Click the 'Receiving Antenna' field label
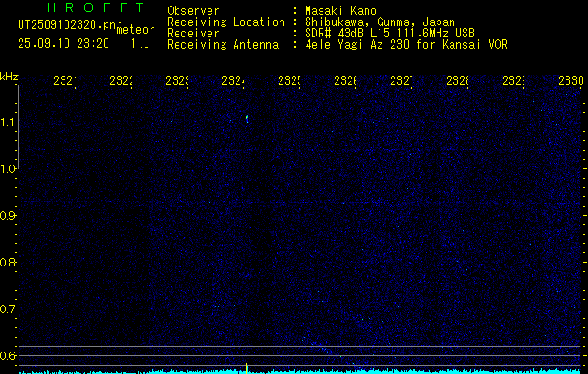 [222, 45]
